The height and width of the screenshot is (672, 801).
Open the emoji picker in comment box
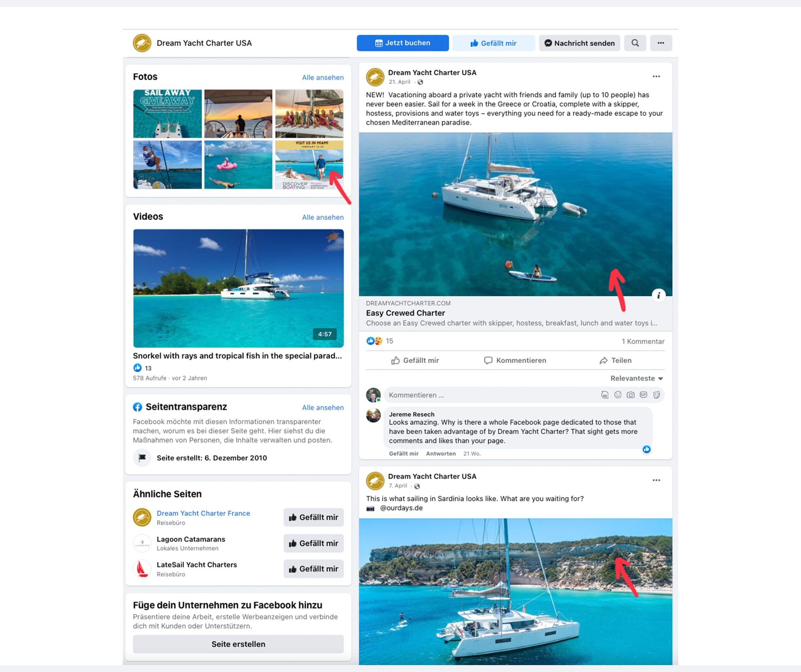pyautogui.click(x=618, y=395)
